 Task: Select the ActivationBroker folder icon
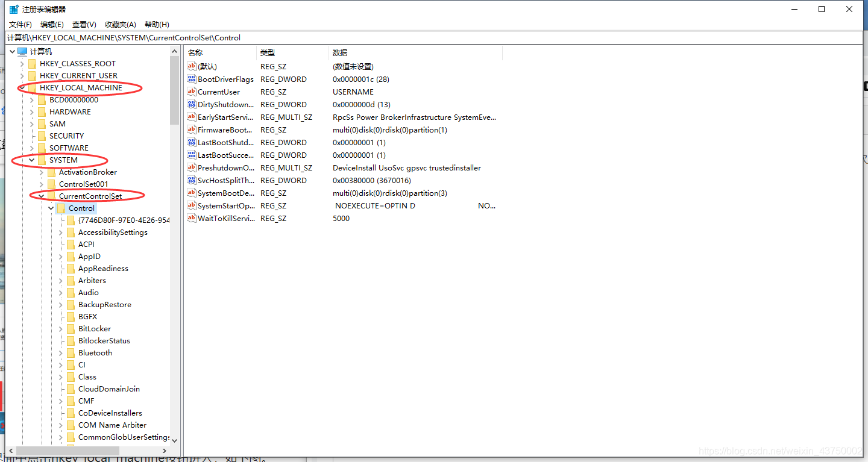[51, 172]
